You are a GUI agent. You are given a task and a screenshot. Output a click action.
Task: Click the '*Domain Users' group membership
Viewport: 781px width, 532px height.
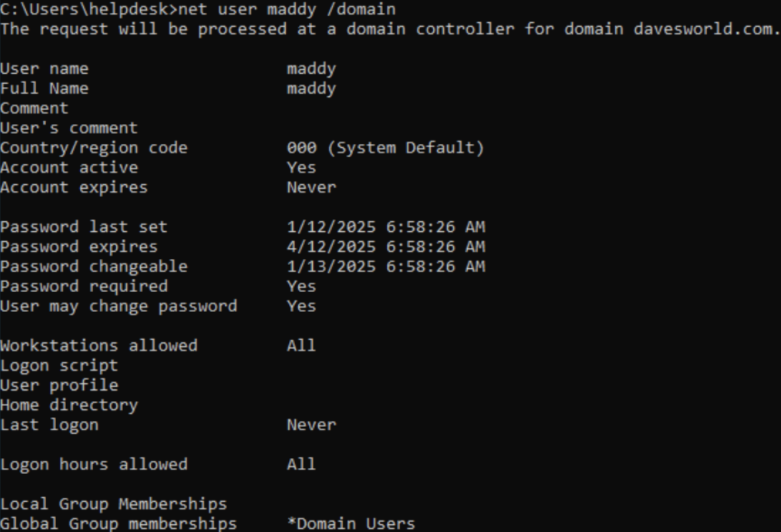[x=351, y=524]
